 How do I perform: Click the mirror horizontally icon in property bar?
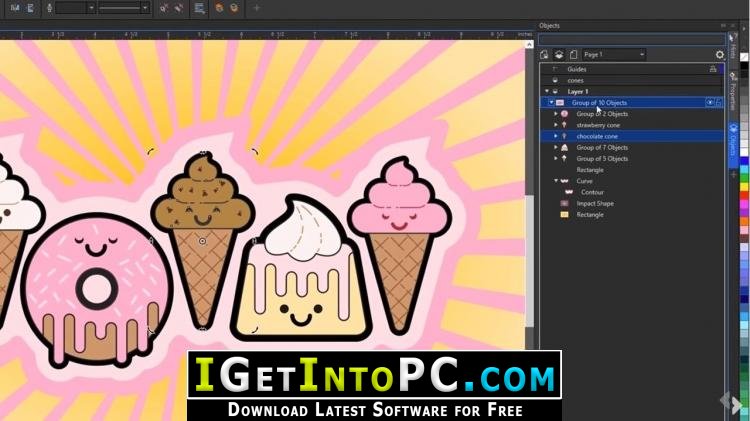(x=15, y=8)
